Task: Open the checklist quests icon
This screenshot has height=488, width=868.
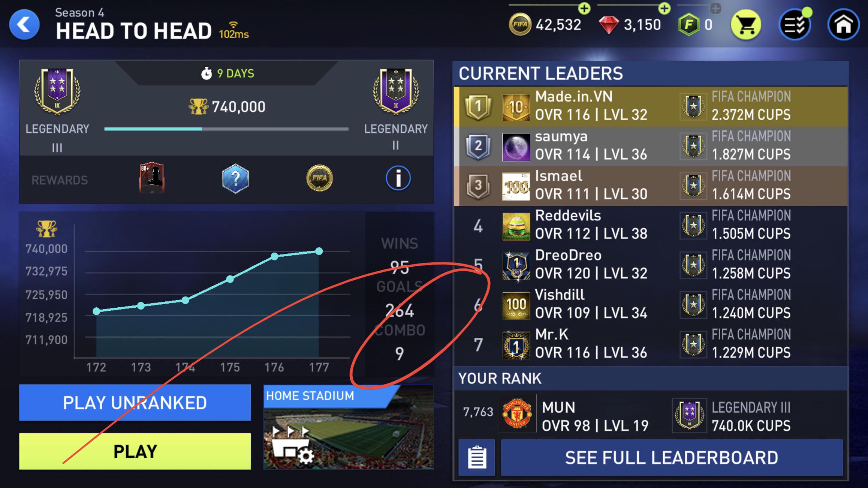Action: pos(795,25)
